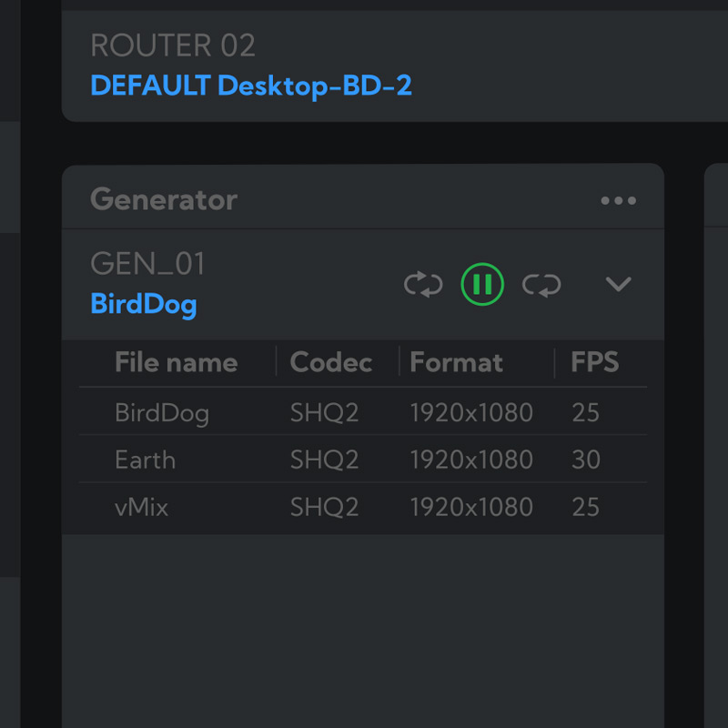Click the 30 FPS value for Earth
This screenshot has height=728, width=728.
[586, 460]
